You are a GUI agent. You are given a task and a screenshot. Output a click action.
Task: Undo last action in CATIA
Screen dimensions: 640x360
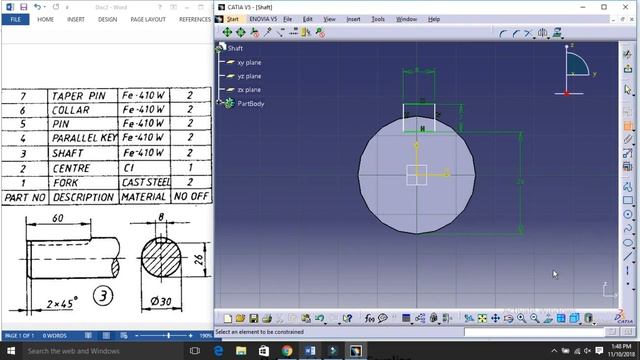point(319,318)
